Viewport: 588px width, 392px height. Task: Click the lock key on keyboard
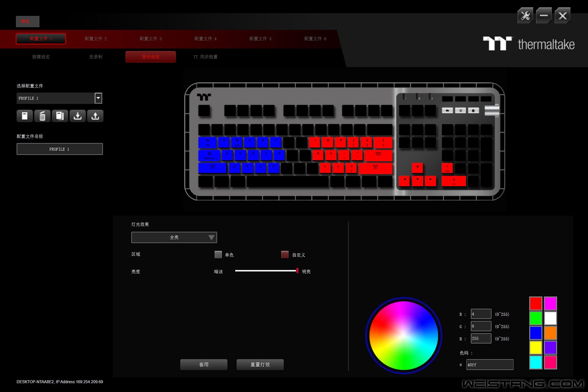click(473, 111)
